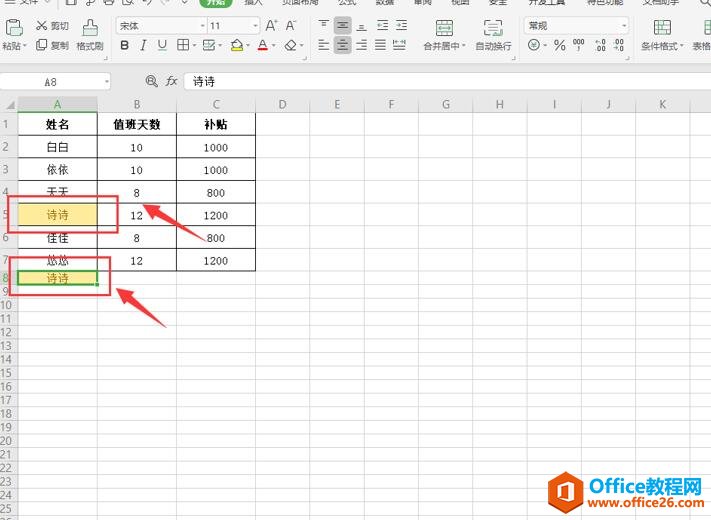The image size is (711, 520).
Task: Click the eraser clear-formatting icon
Action: [x=291, y=45]
